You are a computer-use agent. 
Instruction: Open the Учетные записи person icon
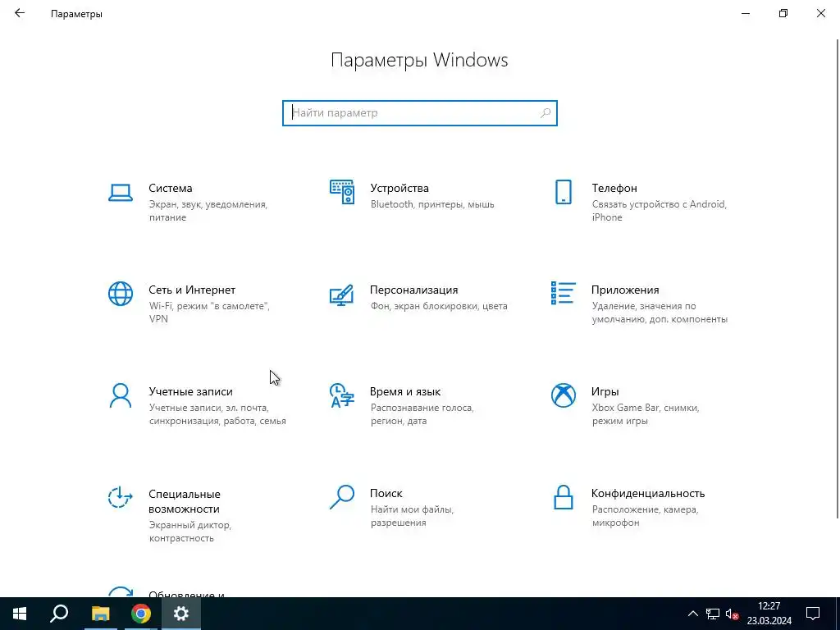[121, 395]
